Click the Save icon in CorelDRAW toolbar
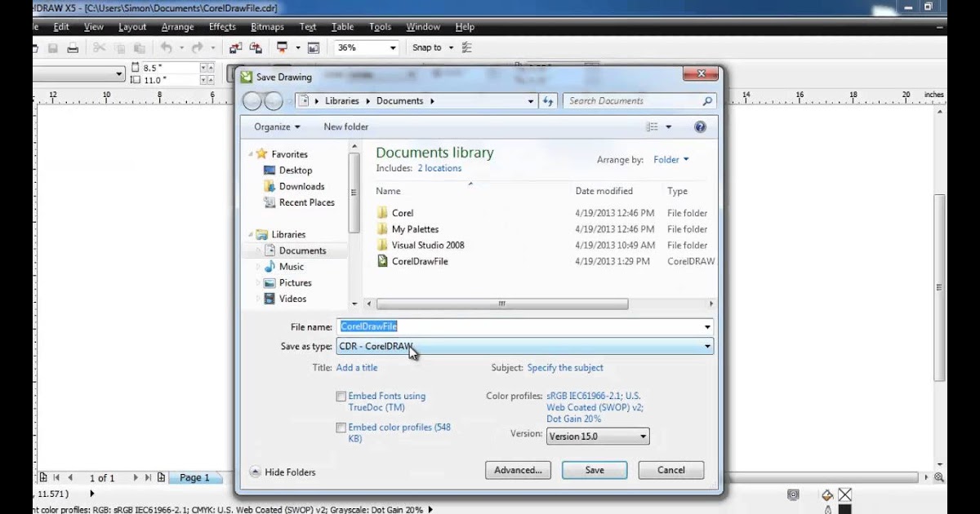This screenshot has height=514, width=980. click(53, 48)
